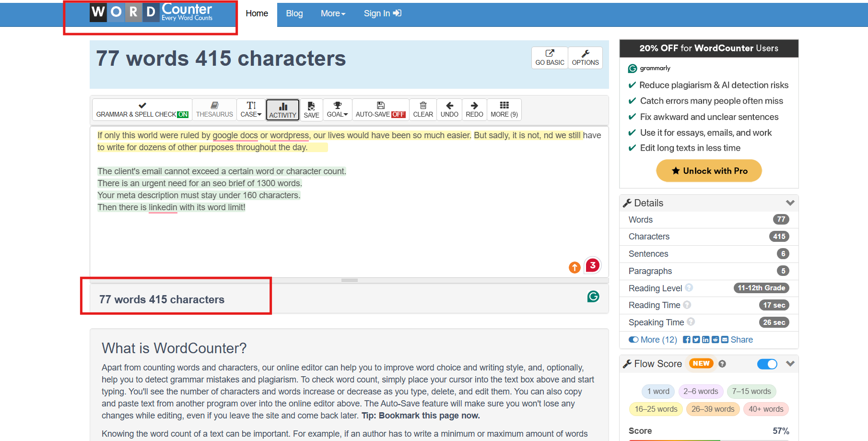Viewport: 868px width, 441px height.
Task: Click the orange scroll-up arrow icon
Action: (x=575, y=267)
